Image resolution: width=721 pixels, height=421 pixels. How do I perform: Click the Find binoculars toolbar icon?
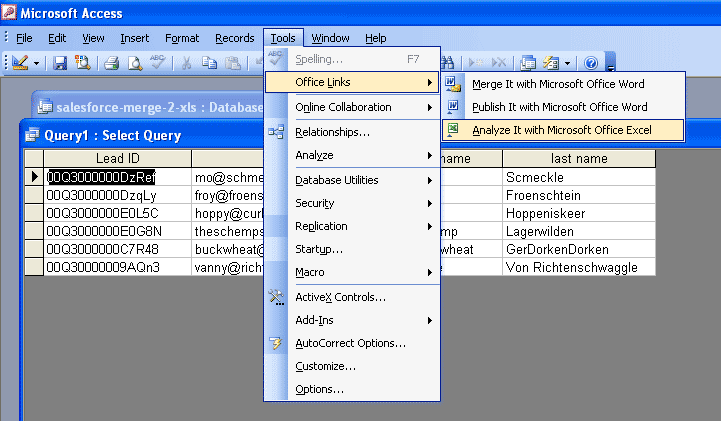point(447,63)
